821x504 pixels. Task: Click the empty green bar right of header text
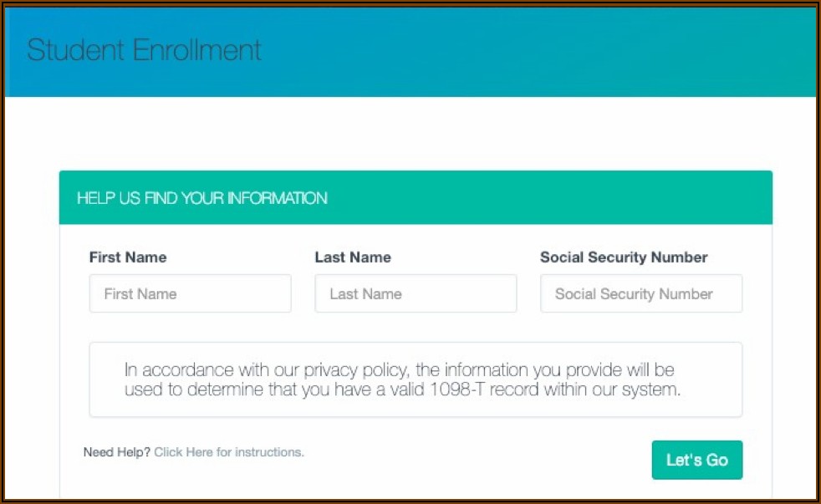(x=552, y=199)
